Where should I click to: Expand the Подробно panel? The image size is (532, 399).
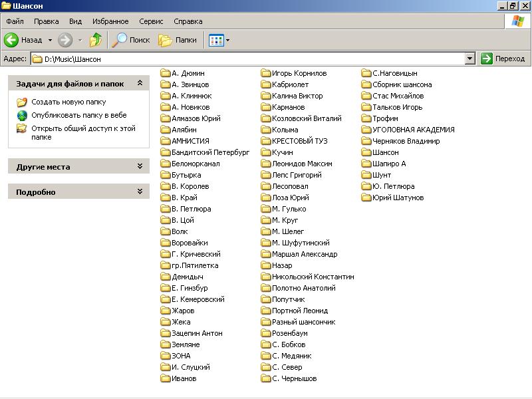pos(140,192)
